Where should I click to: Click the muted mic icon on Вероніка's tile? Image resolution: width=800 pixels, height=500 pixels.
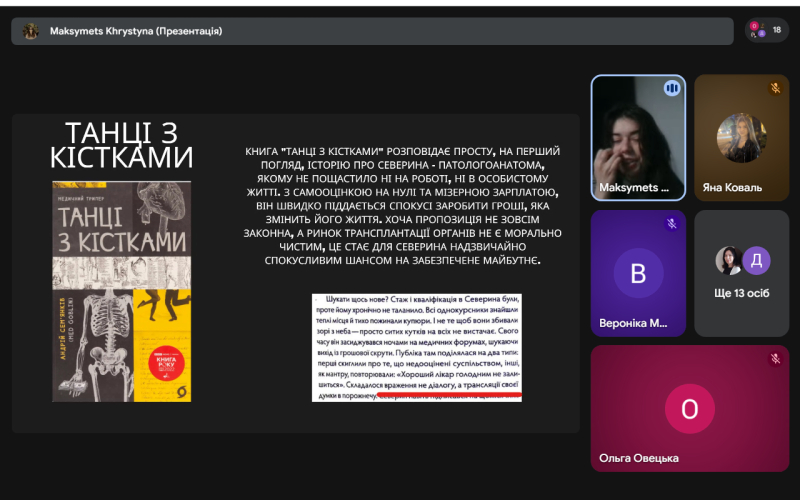click(672, 224)
